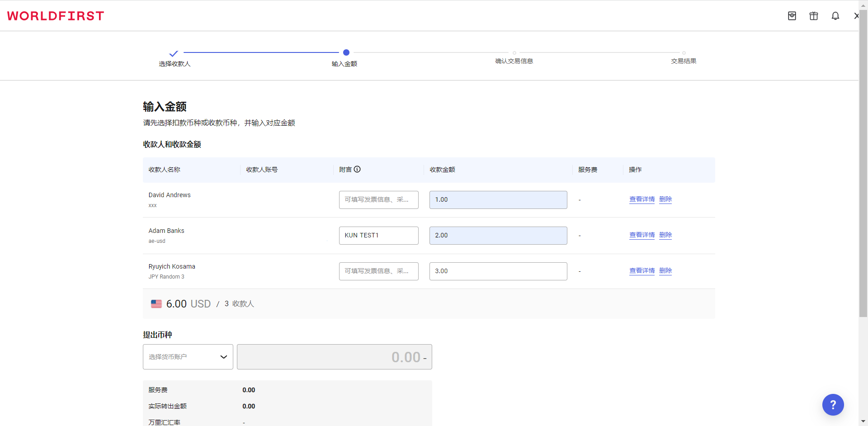Open the help question mark button
The image size is (868, 426).
click(x=833, y=405)
